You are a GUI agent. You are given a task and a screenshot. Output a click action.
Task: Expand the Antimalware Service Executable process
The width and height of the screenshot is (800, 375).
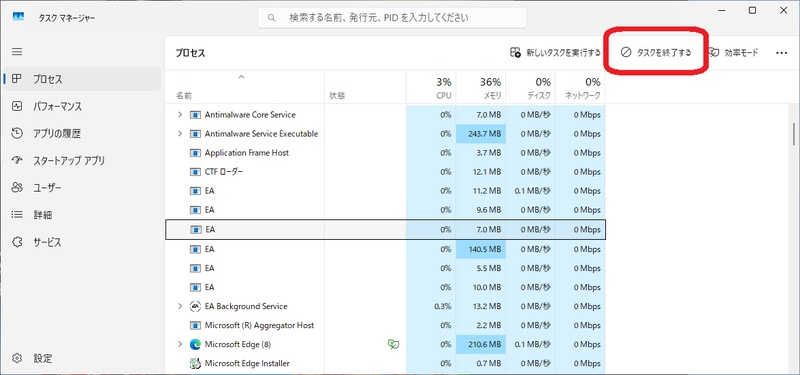click(x=180, y=134)
